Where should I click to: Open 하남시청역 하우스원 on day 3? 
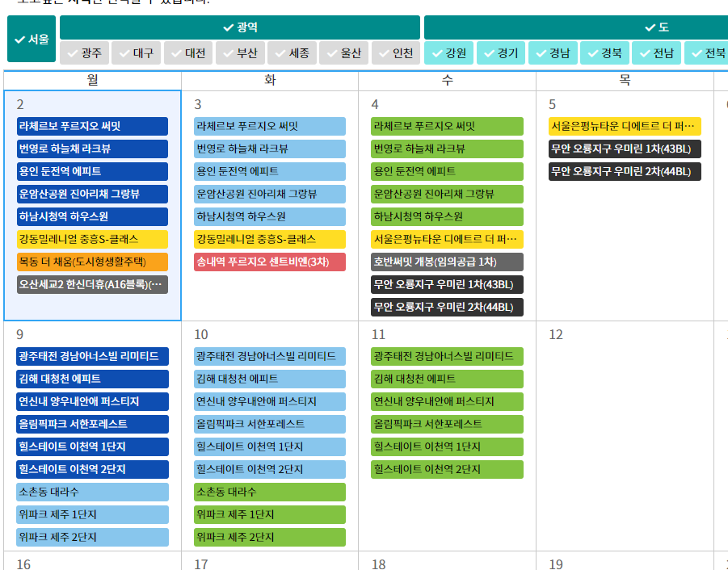[x=270, y=216]
